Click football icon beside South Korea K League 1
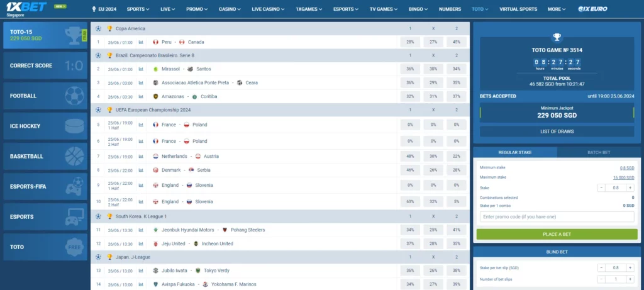 coord(98,216)
